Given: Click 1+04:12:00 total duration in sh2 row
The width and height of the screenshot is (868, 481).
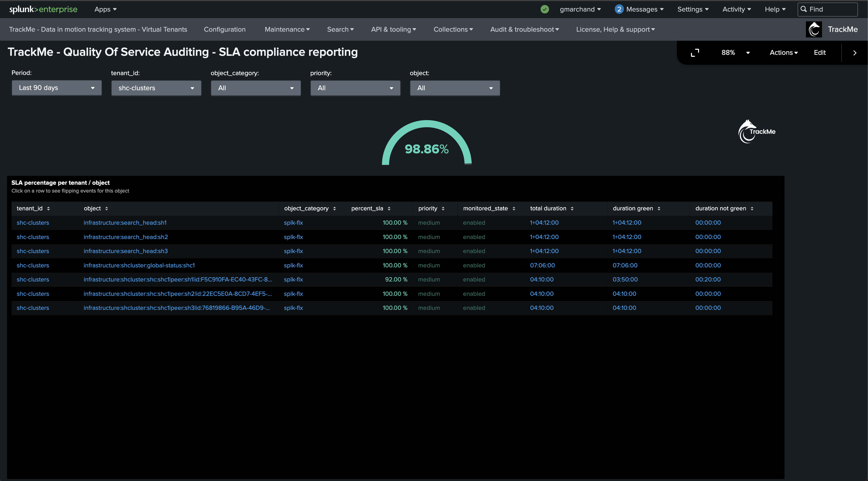Looking at the screenshot, I should (544, 237).
